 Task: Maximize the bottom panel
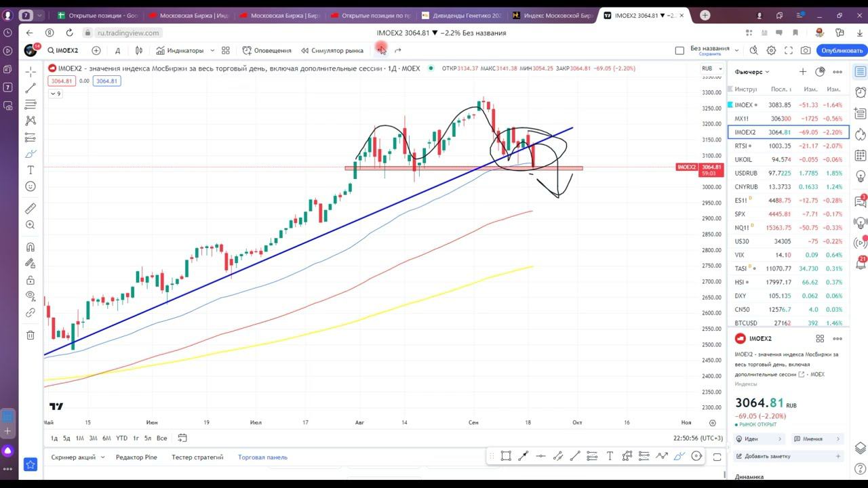(717, 457)
